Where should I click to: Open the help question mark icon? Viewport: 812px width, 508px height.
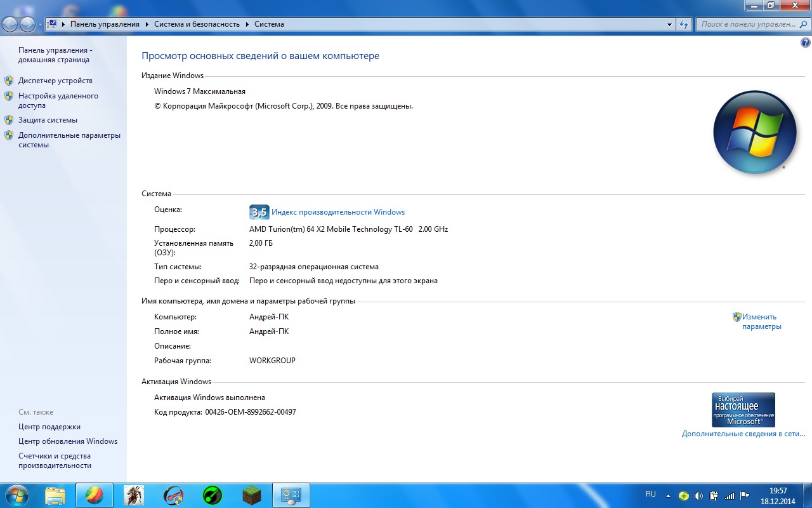[x=806, y=43]
